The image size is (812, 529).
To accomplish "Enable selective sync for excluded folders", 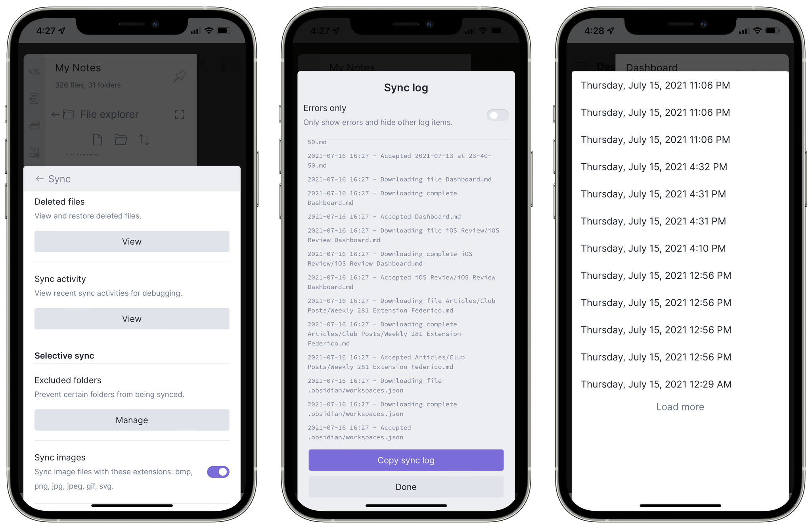I will (x=131, y=420).
